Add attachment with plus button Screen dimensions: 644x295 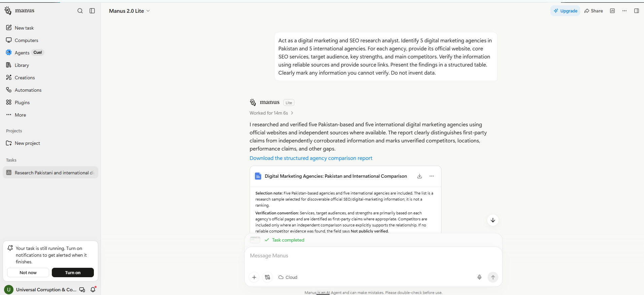point(254,277)
